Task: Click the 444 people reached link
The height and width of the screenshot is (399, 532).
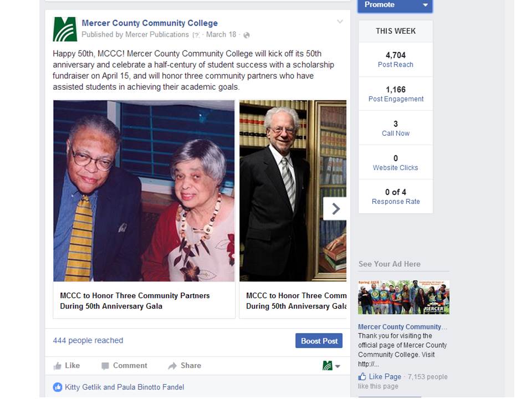Action: (x=88, y=340)
